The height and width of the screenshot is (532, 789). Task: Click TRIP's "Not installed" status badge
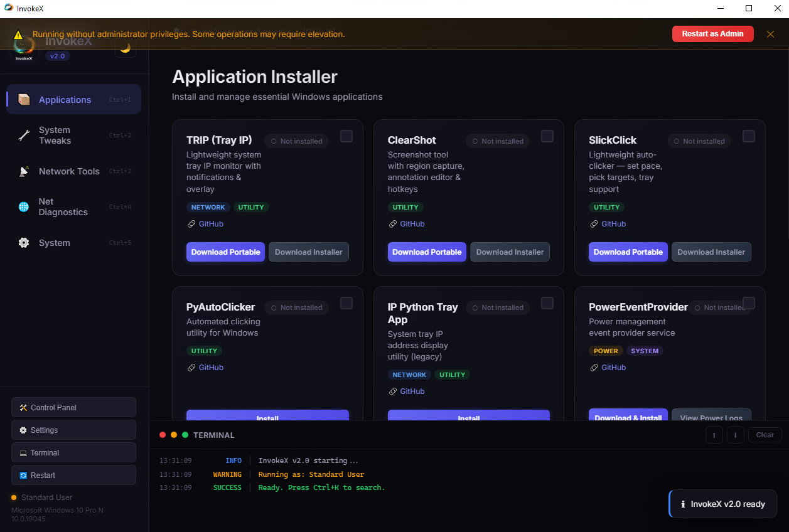pyautogui.click(x=296, y=141)
